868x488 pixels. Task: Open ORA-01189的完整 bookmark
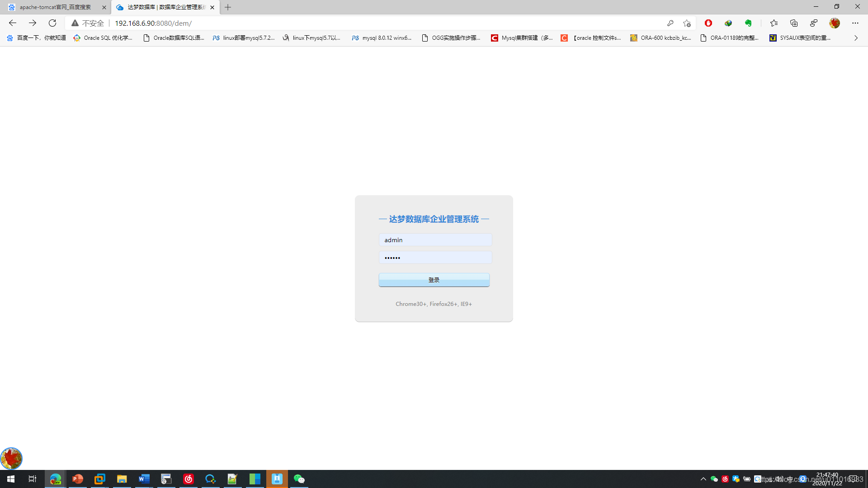point(730,38)
